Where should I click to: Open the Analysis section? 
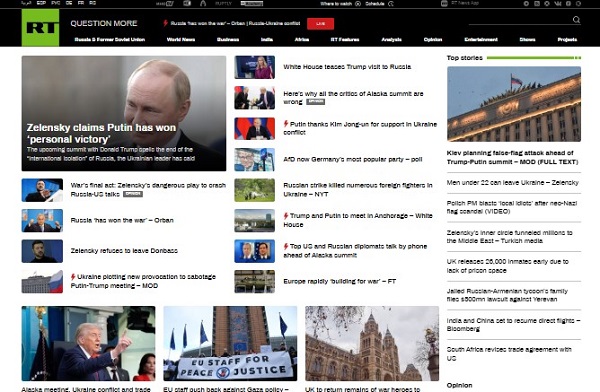pyautogui.click(x=391, y=39)
